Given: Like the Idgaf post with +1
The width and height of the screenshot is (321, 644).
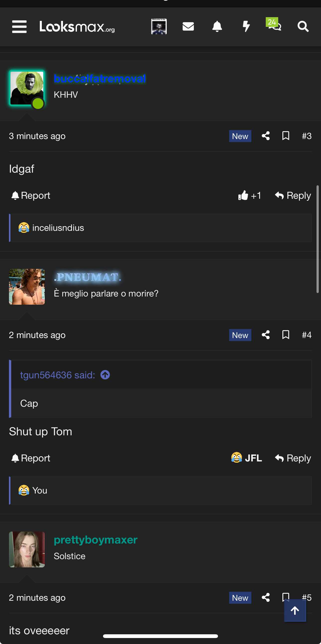Looking at the screenshot, I should [250, 195].
